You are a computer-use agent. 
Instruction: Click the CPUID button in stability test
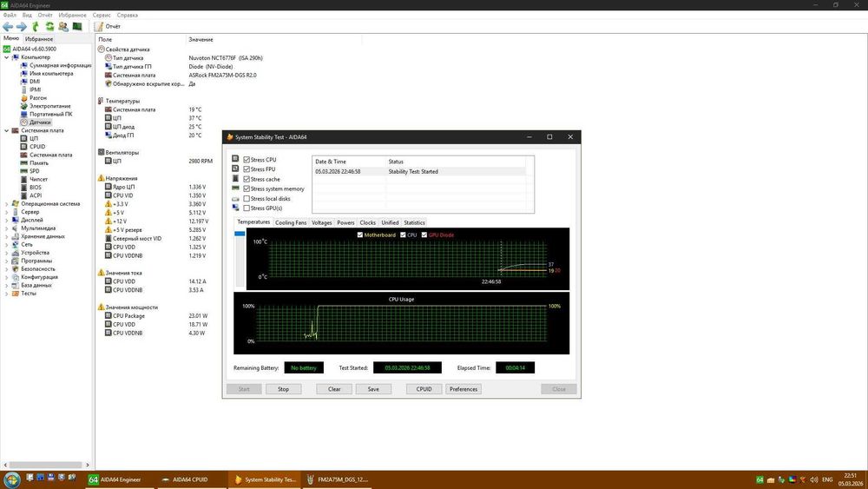click(424, 389)
